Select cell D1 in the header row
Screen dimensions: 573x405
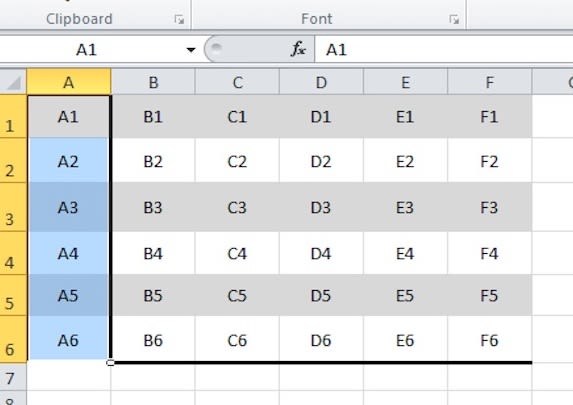pyautogui.click(x=321, y=117)
